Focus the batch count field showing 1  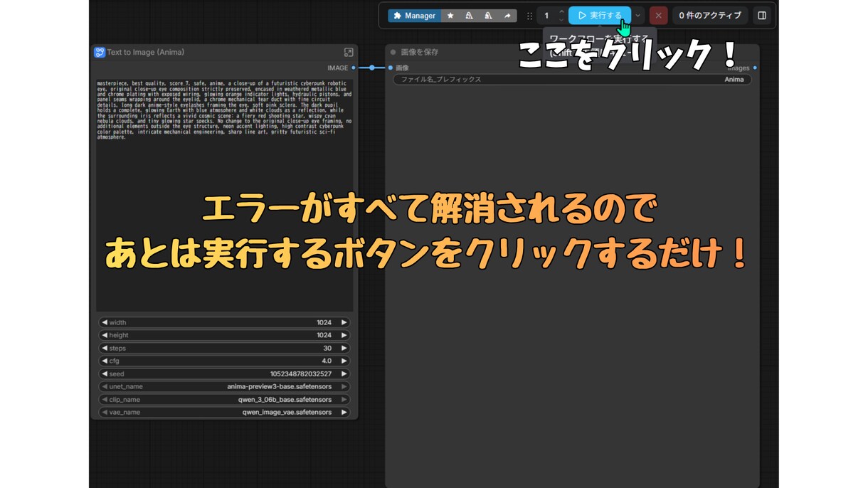pyautogui.click(x=546, y=16)
